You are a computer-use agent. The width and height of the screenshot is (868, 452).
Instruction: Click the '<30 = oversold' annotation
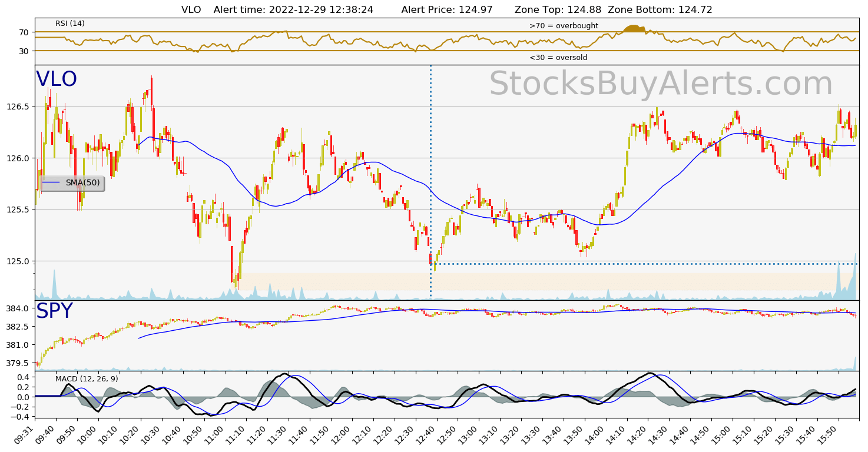point(558,58)
